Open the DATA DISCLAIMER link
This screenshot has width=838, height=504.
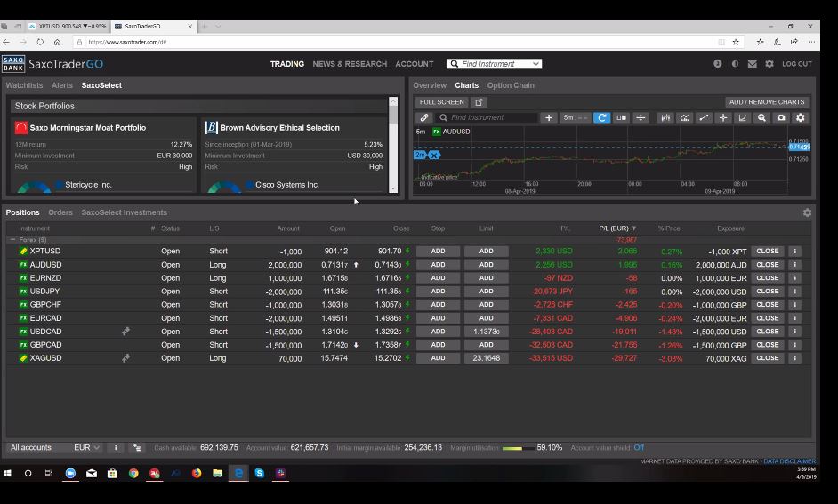tap(789, 460)
